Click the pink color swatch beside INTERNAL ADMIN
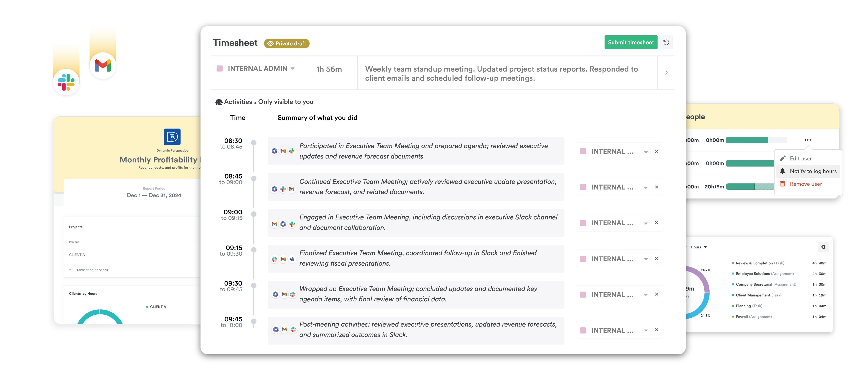This screenshot has height=384, width=868. (220, 68)
